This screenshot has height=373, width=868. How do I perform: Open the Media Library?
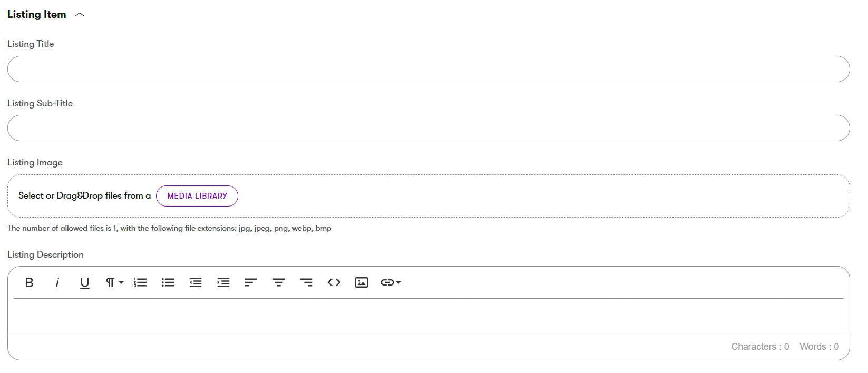coord(197,196)
